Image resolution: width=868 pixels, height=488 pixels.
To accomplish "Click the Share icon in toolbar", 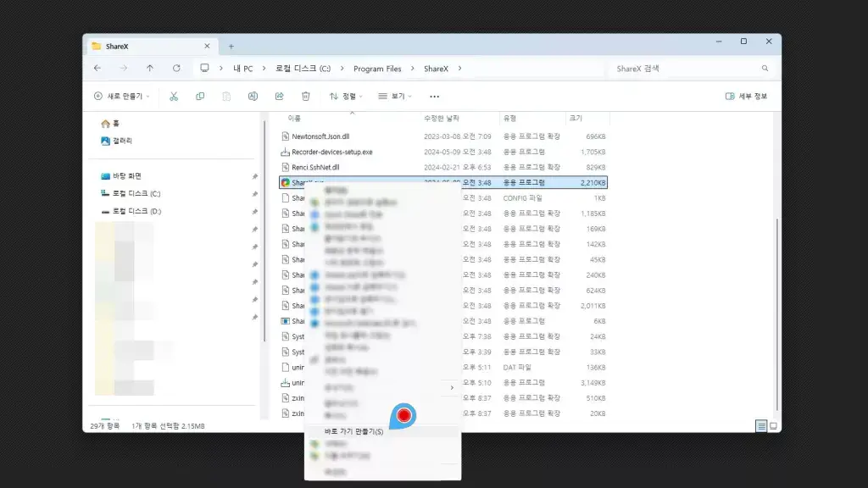I will click(x=279, y=97).
